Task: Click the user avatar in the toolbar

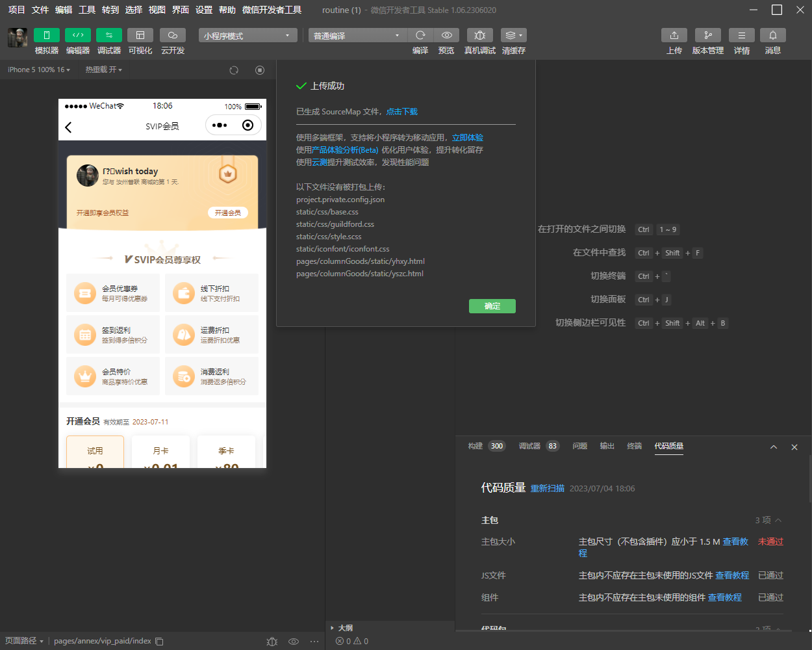Action: tap(18, 37)
